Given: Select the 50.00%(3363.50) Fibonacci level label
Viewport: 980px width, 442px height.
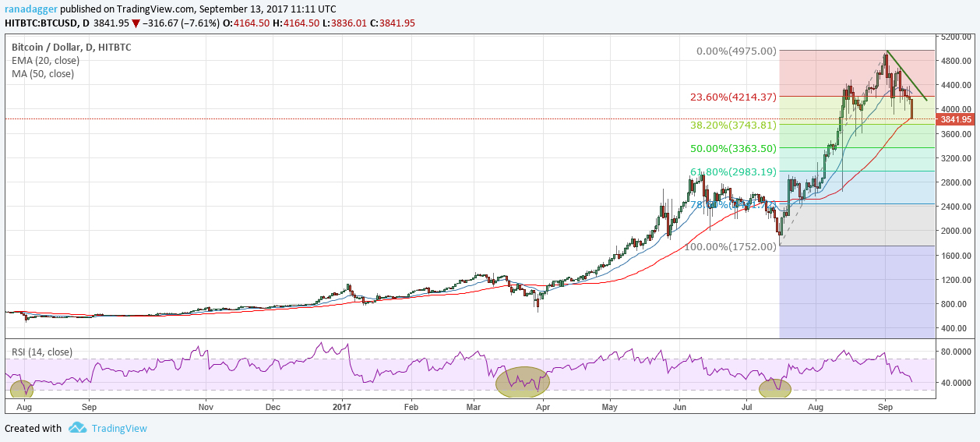Looking at the screenshot, I should pos(733,148).
